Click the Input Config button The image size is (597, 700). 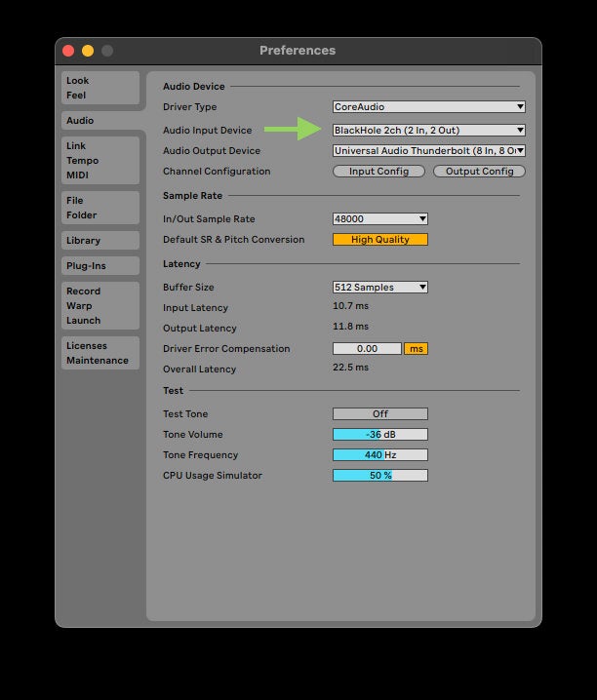(378, 172)
